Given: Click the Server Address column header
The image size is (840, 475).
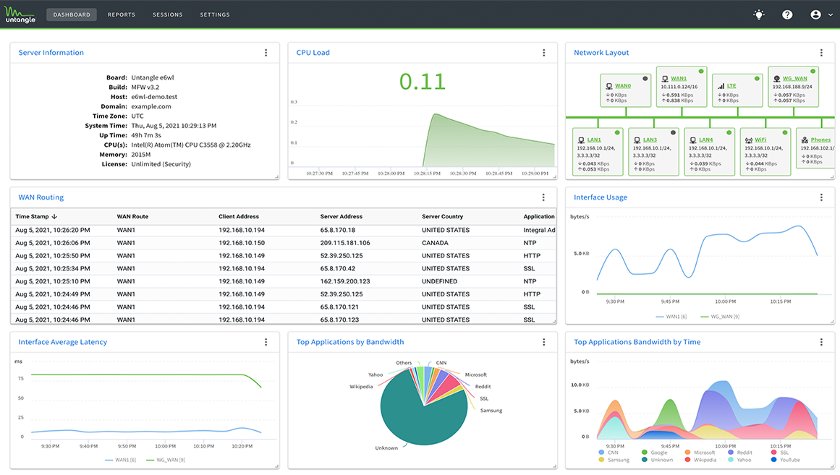Looking at the screenshot, I should (341, 216).
